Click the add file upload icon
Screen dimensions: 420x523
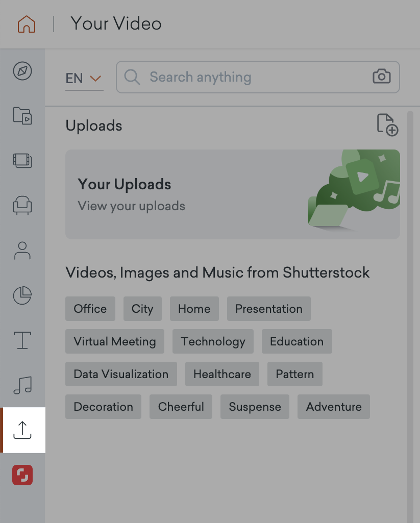pyautogui.click(x=387, y=125)
